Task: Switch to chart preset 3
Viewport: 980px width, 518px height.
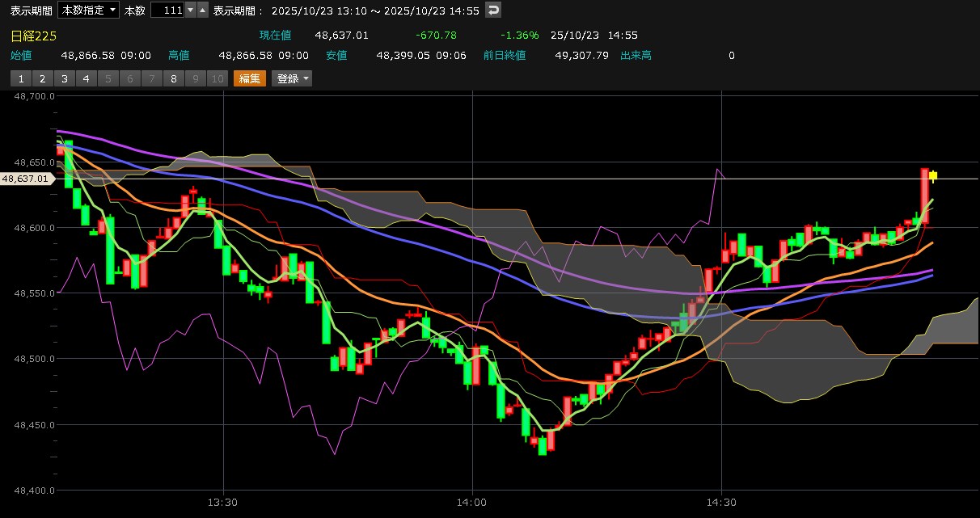Action: pyautogui.click(x=64, y=78)
